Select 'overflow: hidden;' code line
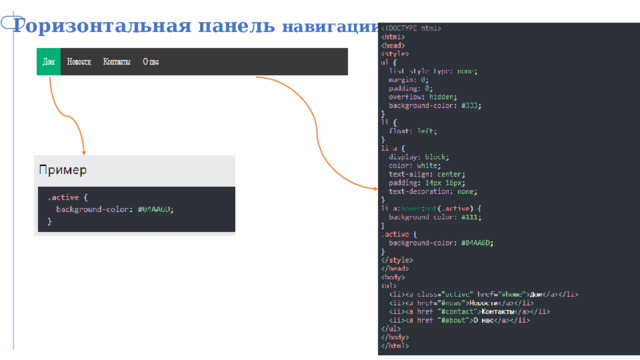 (x=422, y=97)
